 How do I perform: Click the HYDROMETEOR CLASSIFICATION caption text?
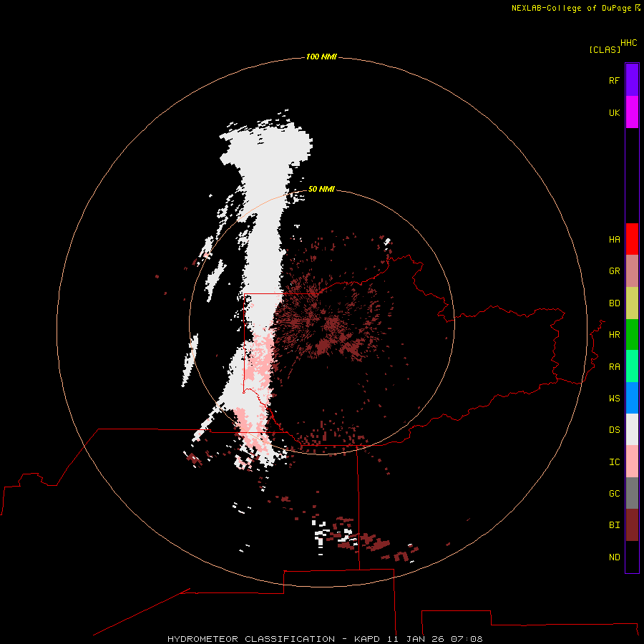pyautogui.click(x=251, y=639)
